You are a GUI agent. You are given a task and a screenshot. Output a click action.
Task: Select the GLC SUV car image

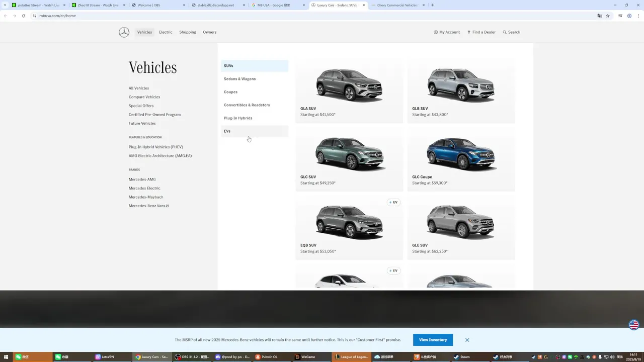349,153
